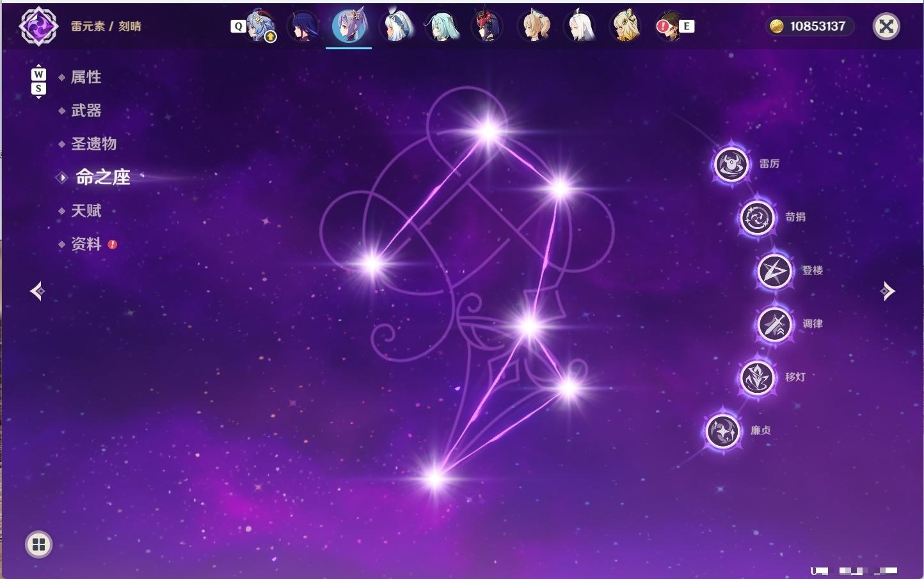Click the E next-character key hint
This screenshot has height=579, width=924.
coord(687,26)
